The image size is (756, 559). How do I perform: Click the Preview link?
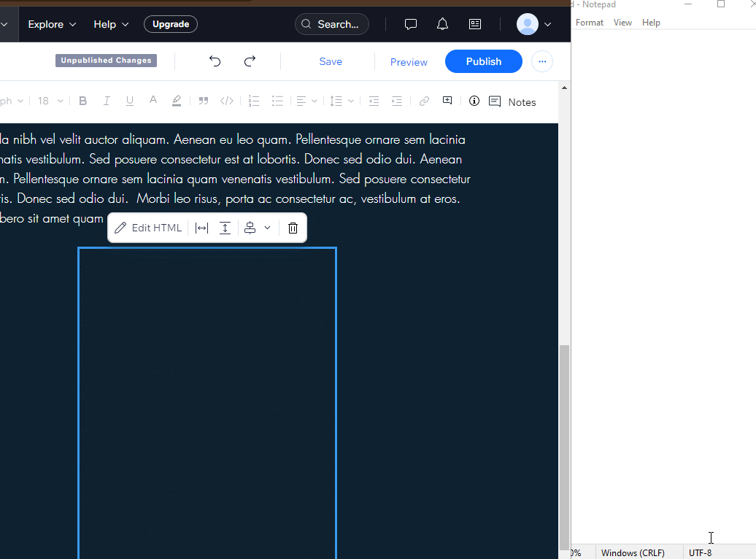[409, 62]
